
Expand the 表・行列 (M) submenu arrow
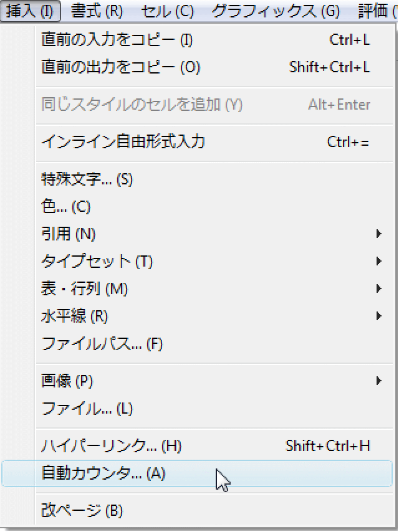click(x=379, y=288)
